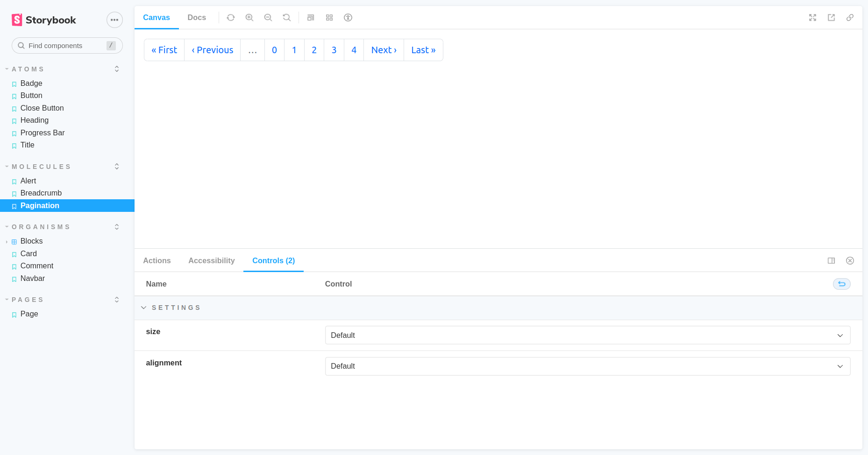
Task: Toggle the addon panel orientation
Action: tap(832, 261)
